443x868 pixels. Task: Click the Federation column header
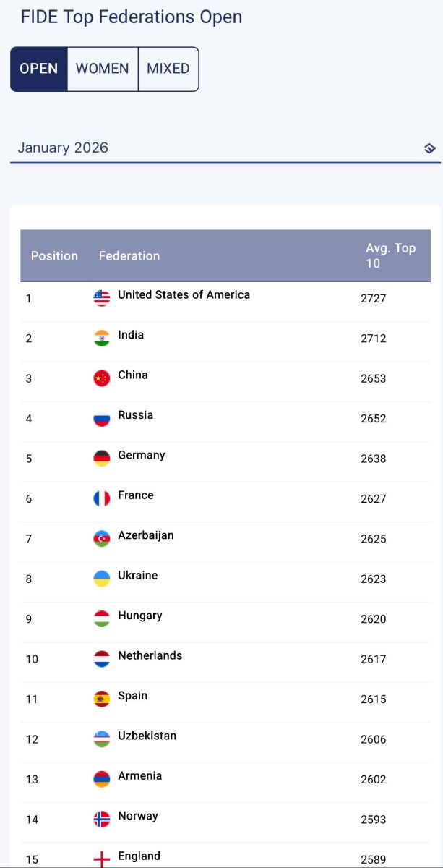pyautogui.click(x=129, y=256)
